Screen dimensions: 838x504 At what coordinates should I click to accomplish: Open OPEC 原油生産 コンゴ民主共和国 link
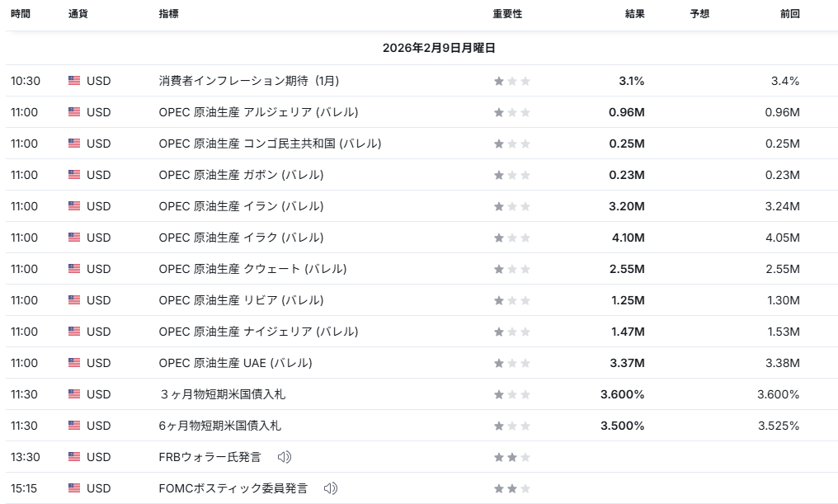(270, 144)
